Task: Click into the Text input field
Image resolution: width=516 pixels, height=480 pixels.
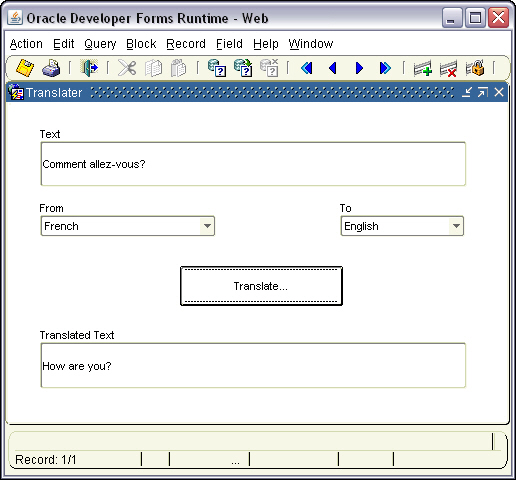Action: coord(253,164)
